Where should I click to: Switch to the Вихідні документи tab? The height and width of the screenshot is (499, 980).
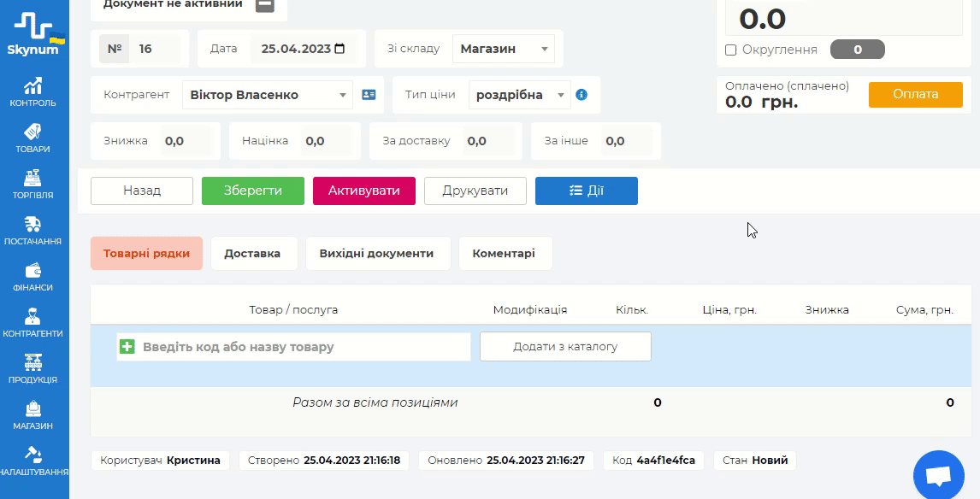pos(377,254)
